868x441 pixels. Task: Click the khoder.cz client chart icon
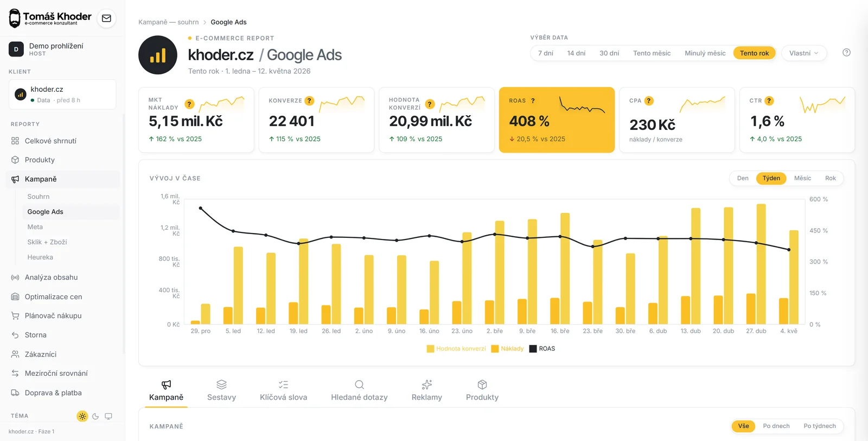pos(21,94)
